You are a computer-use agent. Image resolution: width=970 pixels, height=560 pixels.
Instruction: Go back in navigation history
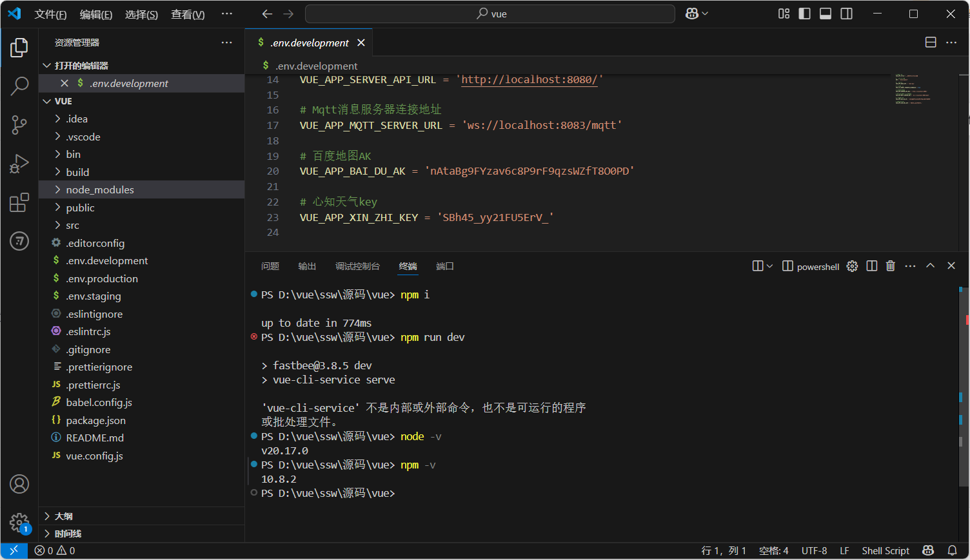pyautogui.click(x=267, y=14)
